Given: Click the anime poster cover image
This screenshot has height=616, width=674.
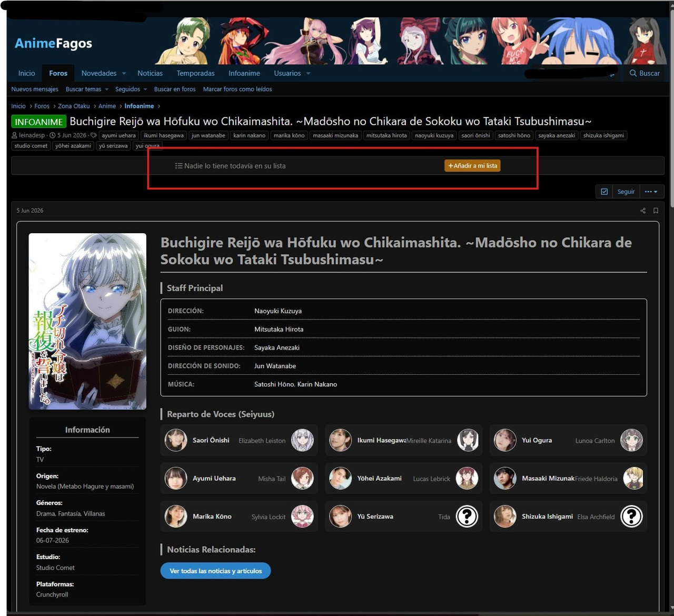Looking at the screenshot, I should [x=87, y=321].
